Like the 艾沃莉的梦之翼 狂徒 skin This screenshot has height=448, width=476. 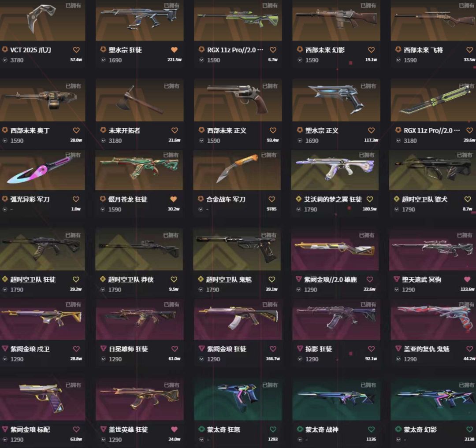click(x=370, y=199)
